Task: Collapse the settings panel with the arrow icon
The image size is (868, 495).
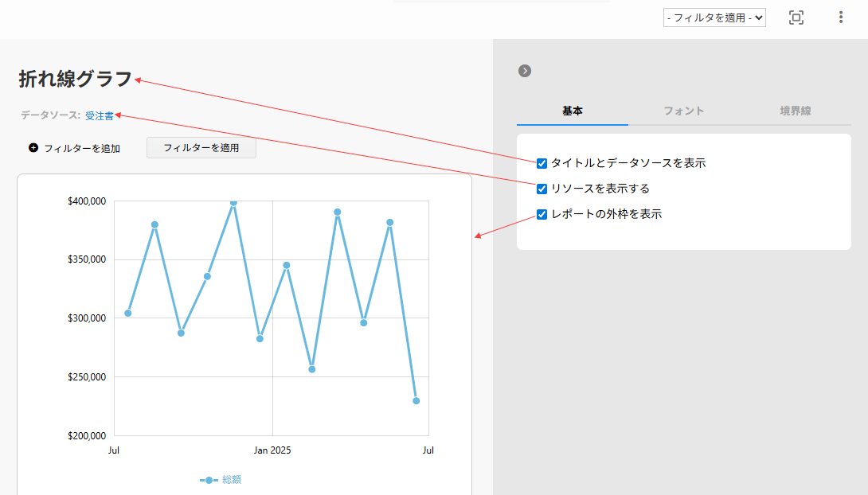Action: 524,71
